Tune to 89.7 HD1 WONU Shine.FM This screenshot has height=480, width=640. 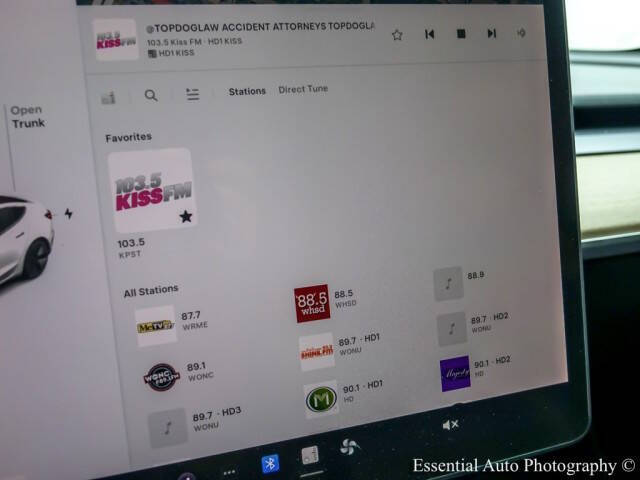[317, 351]
